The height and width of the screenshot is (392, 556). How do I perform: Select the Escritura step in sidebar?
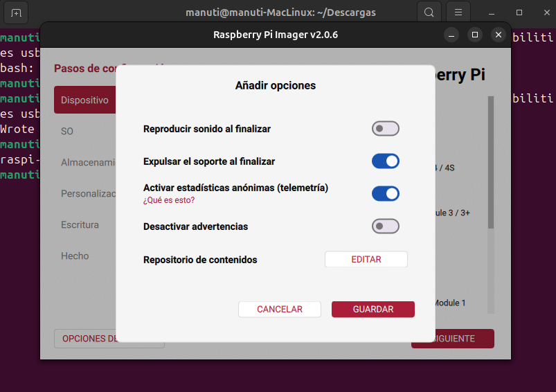click(80, 225)
